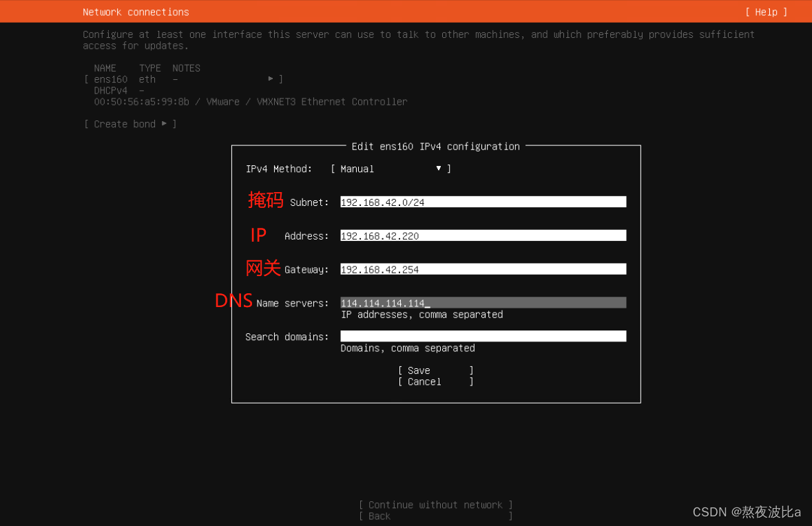Click the VMXNET3 Ethernet Controller description
Image resolution: width=812 pixels, height=526 pixels.
coord(331,102)
